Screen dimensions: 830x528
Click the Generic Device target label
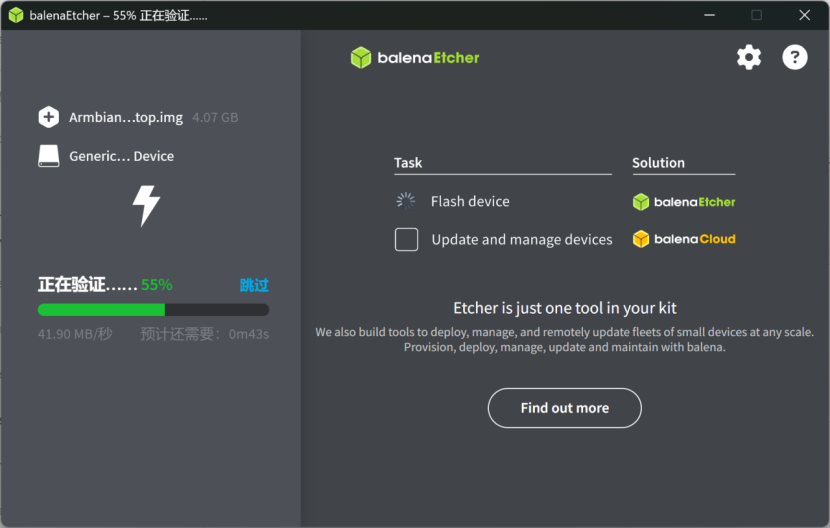pos(121,156)
